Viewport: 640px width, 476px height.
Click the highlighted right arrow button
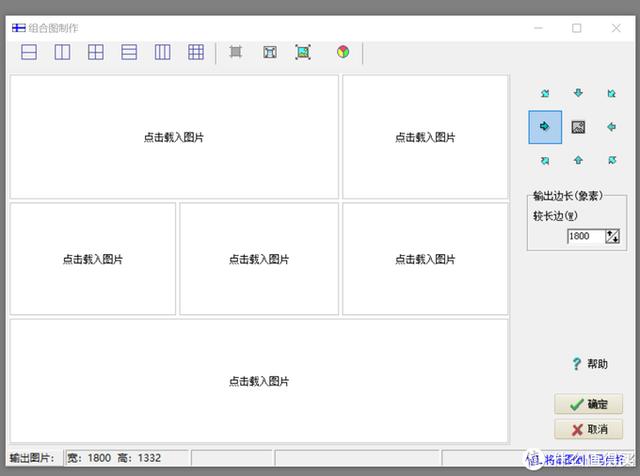545,127
